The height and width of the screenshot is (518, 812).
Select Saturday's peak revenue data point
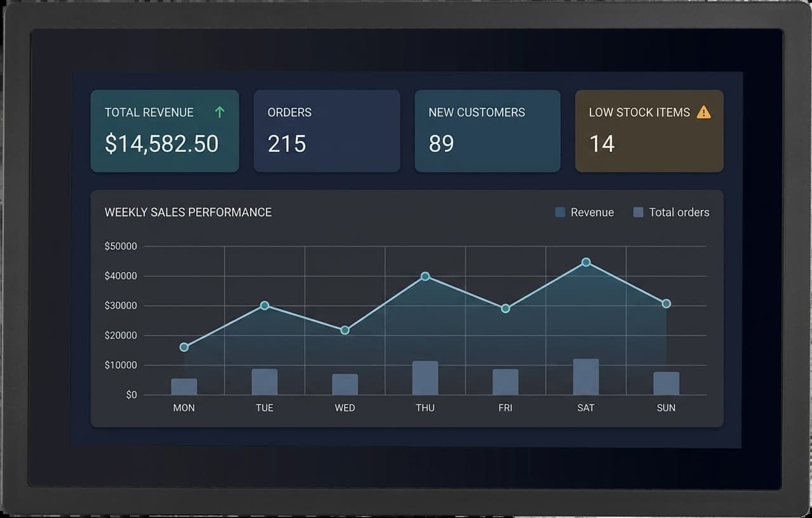pos(586,262)
